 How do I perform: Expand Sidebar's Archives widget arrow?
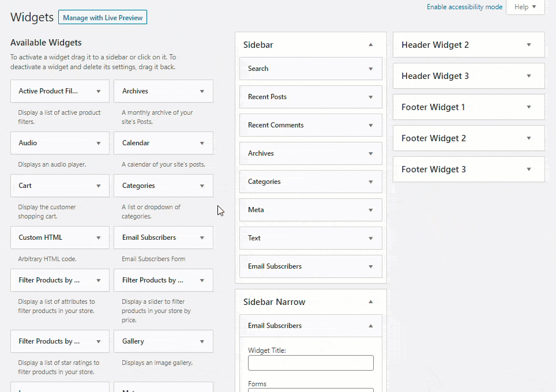[370, 153]
